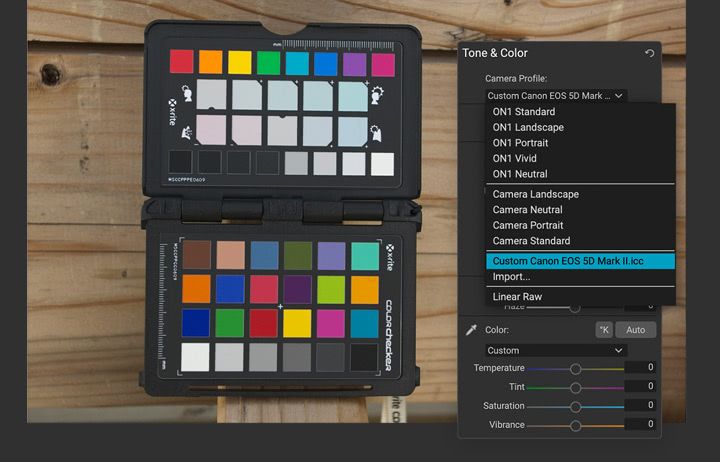Viewport: 720px width, 462px height.
Task: Select Camera Landscape profile
Action: pyautogui.click(x=580, y=194)
